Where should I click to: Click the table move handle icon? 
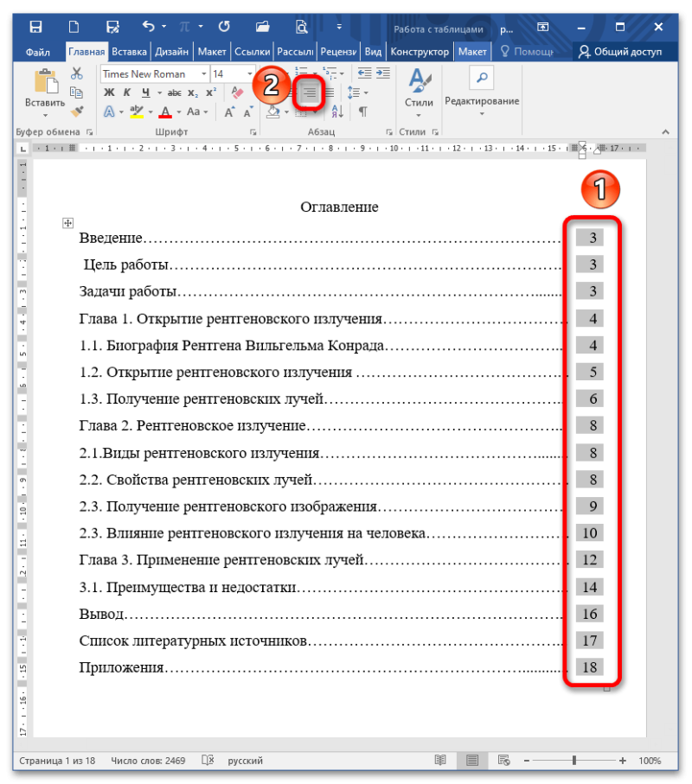coord(68,223)
